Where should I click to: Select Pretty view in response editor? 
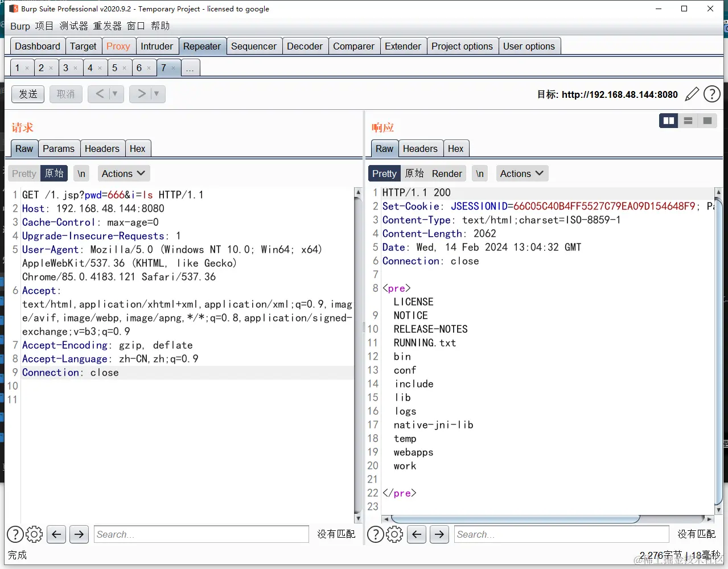pos(384,174)
